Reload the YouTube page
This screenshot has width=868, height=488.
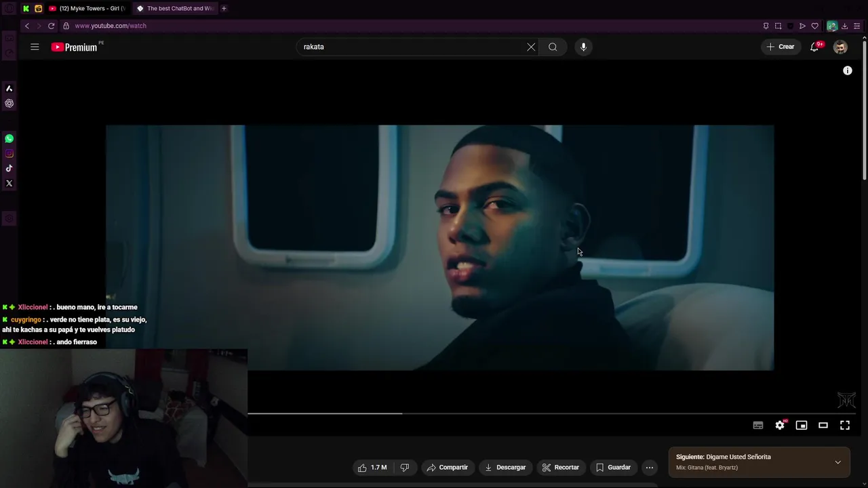(51, 26)
